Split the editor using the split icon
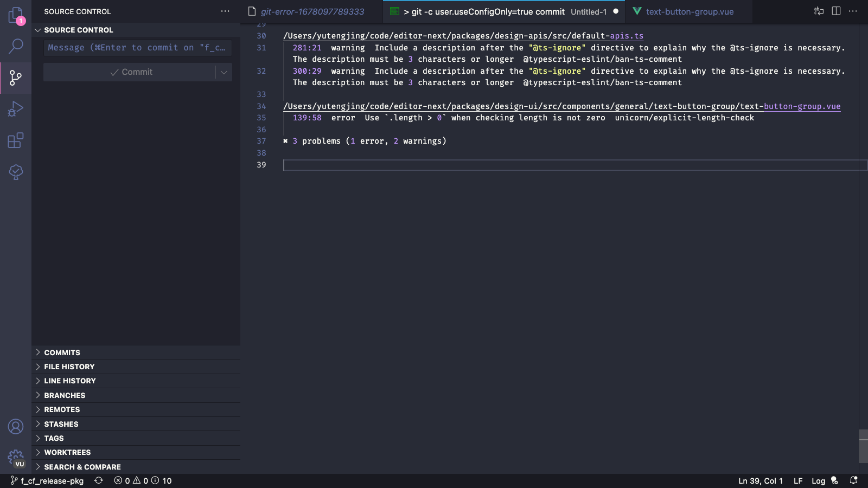The width and height of the screenshot is (868, 488). click(x=835, y=11)
